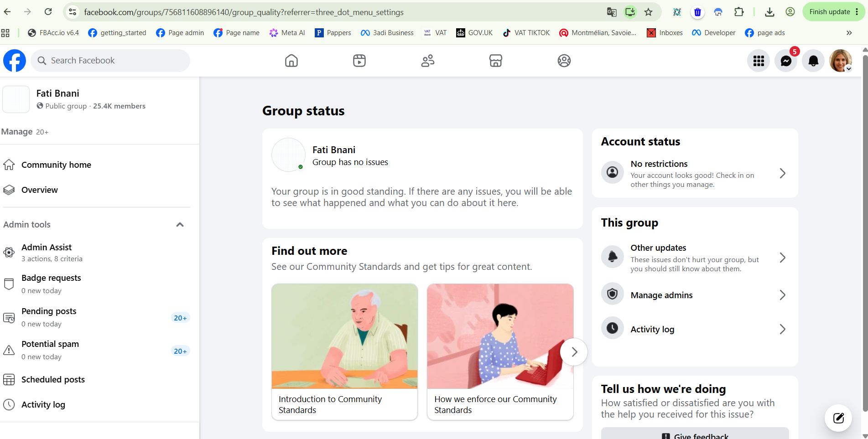Collapse the Admin tools section

click(180, 225)
